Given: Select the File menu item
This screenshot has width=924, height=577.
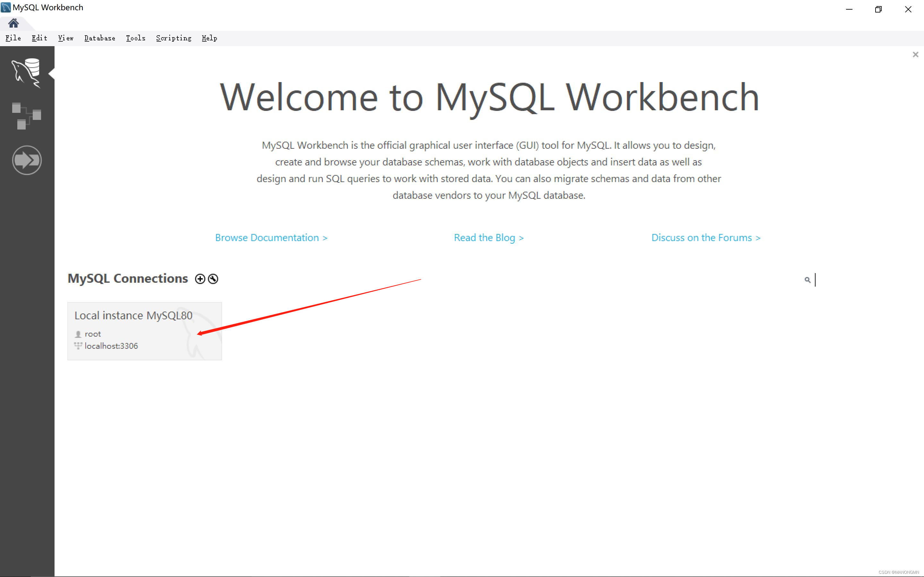Looking at the screenshot, I should pos(13,38).
